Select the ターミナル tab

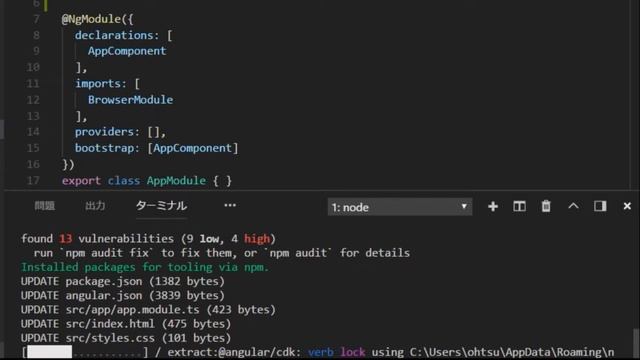[x=161, y=206]
